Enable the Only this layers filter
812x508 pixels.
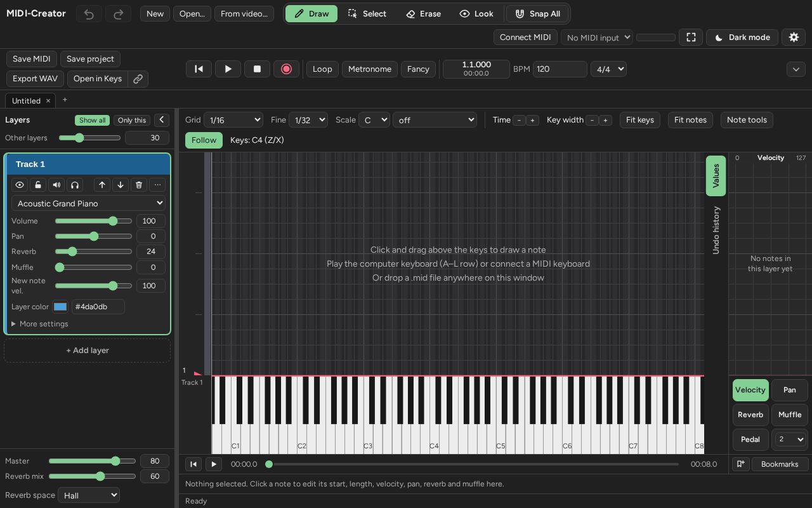coord(132,120)
